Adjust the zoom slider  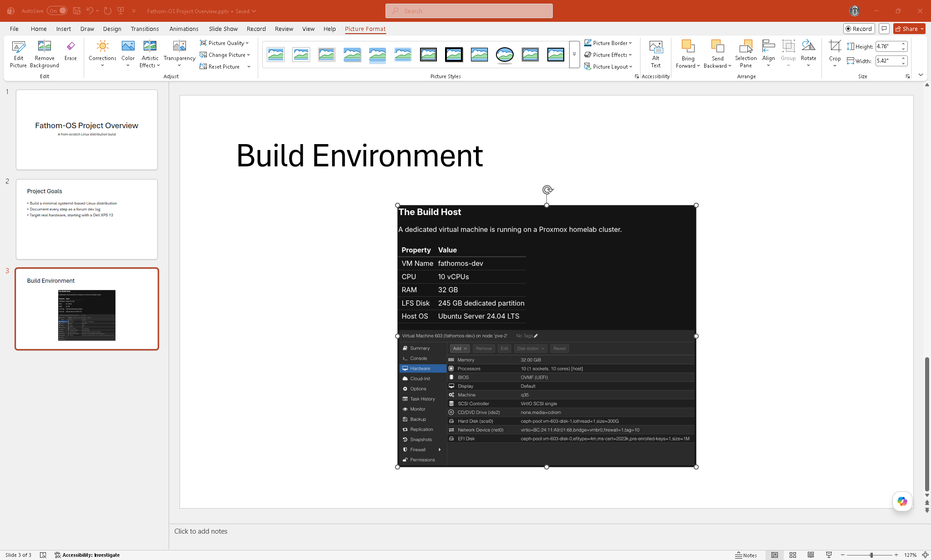871,555
